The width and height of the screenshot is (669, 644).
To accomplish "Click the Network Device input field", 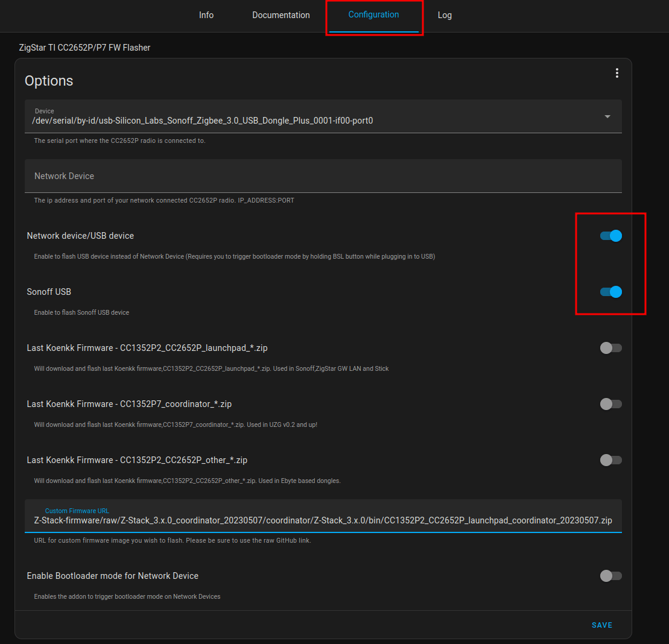I will (x=323, y=176).
